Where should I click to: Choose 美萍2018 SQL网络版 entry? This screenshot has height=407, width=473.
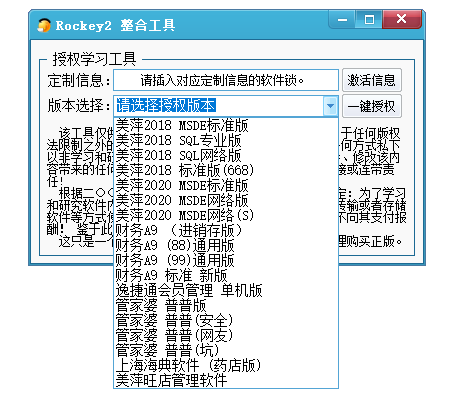[x=226, y=156]
